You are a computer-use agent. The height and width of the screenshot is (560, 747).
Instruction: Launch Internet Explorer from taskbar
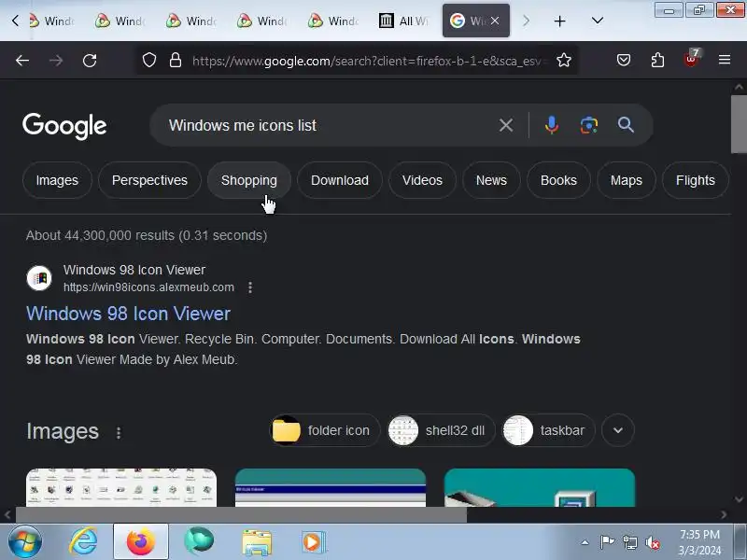pyautogui.click(x=83, y=542)
